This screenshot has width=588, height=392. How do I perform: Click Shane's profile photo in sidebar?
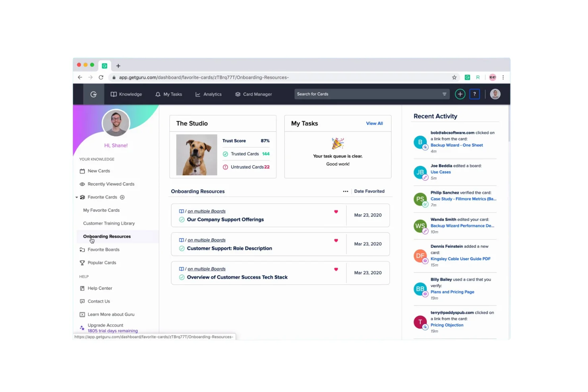pos(116,123)
